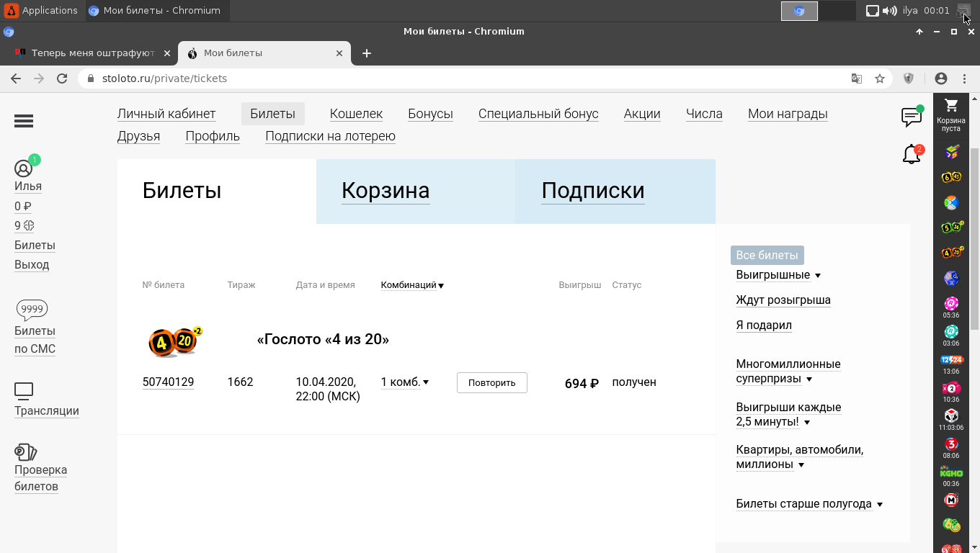Open the Кошелек menu item

(x=356, y=114)
